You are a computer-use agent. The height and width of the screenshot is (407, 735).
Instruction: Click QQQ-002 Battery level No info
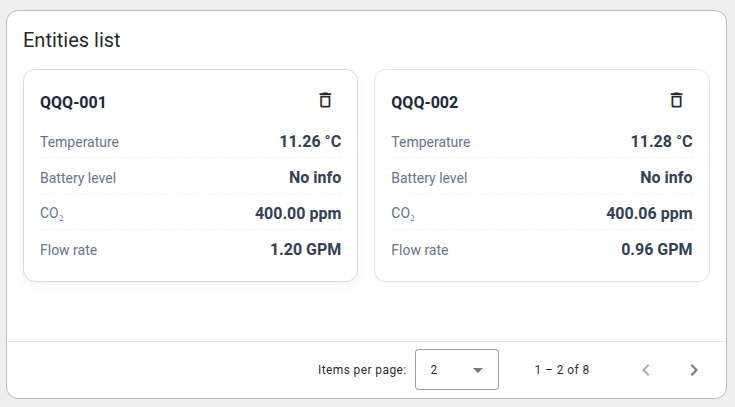pyautogui.click(x=666, y=177)
